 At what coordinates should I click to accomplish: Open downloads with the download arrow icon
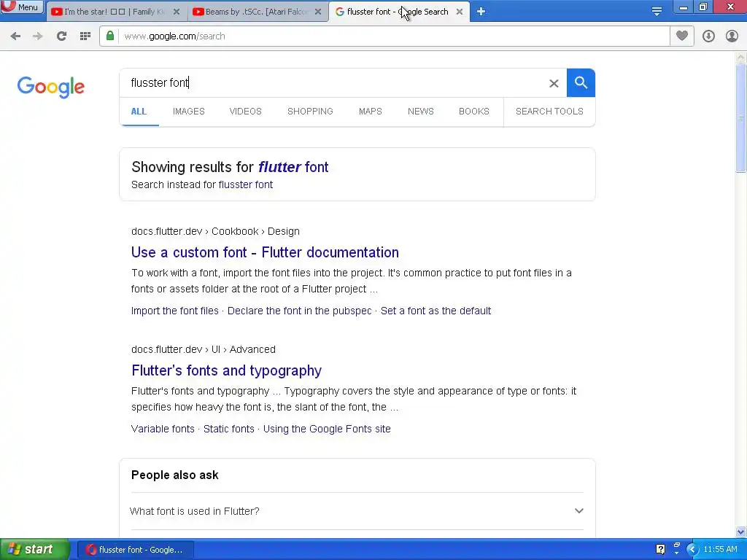[708, 36]
